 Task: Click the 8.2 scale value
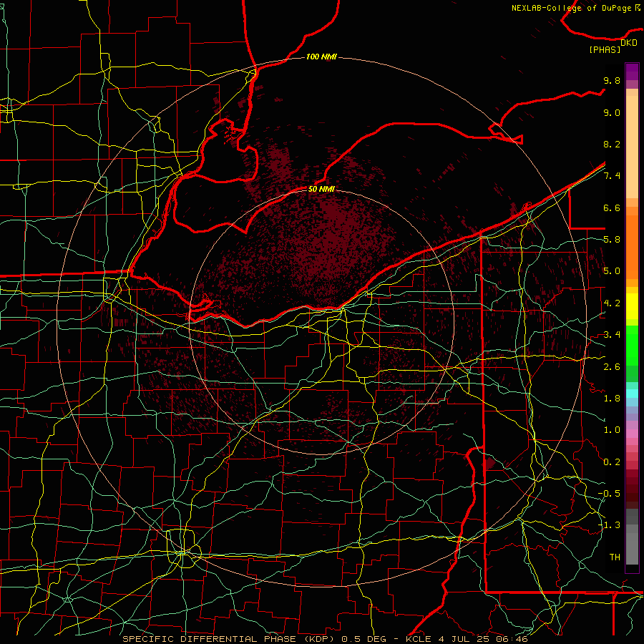coord(612,144)
